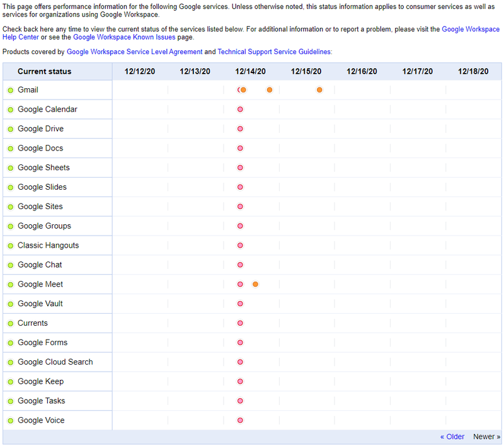
Task: Click the 12/12/20 date column header
Action: [x=140, y=72]
